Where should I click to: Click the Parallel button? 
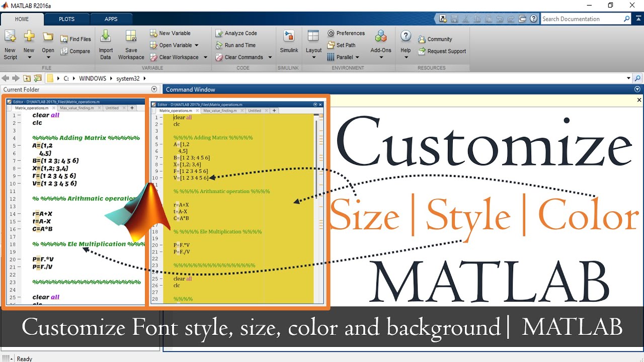(341, 57)
